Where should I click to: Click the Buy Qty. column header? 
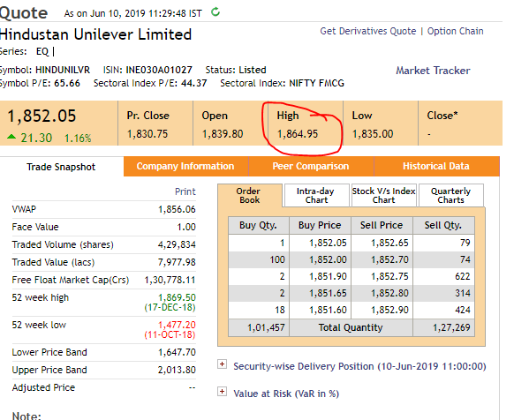click(258, 225)
